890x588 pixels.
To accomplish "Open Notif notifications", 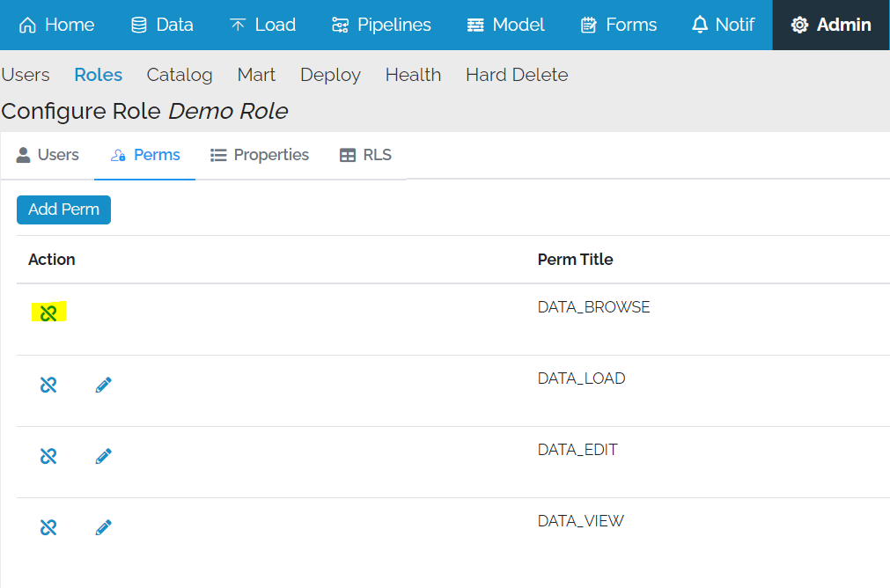I will click(723, 25).
